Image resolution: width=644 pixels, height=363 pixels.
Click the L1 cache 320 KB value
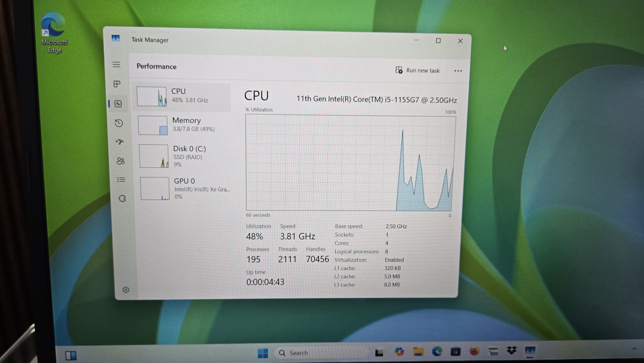point(393,268)
